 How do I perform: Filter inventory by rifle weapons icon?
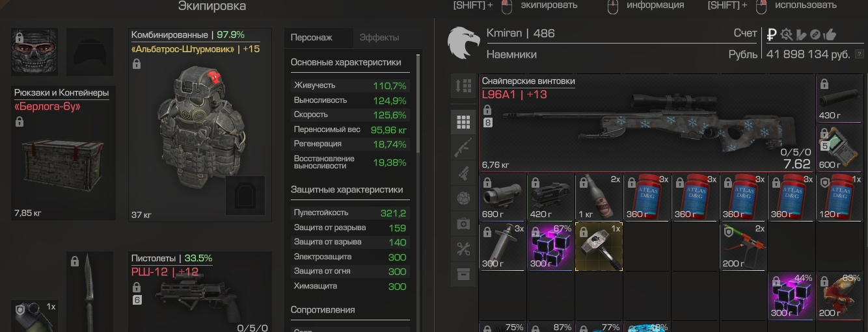pyautogui.click(x=463, y=147)
